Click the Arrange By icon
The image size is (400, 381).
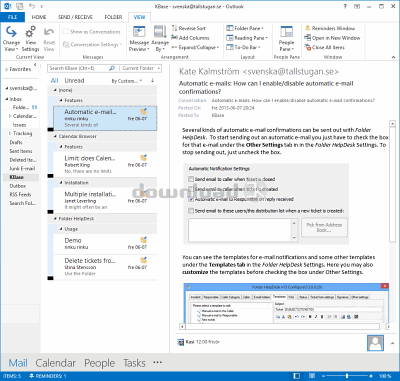click(160, 33)
